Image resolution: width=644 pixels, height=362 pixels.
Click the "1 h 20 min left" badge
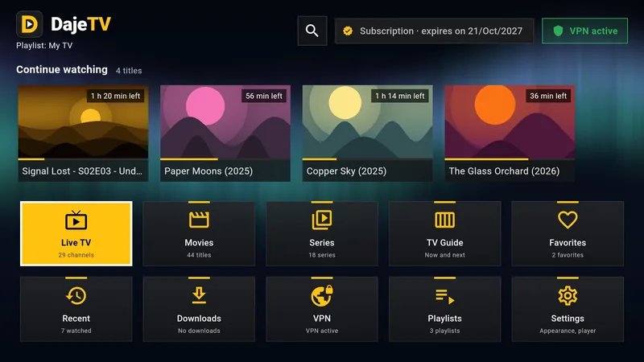pyautogui.click(x=115, y=96)
